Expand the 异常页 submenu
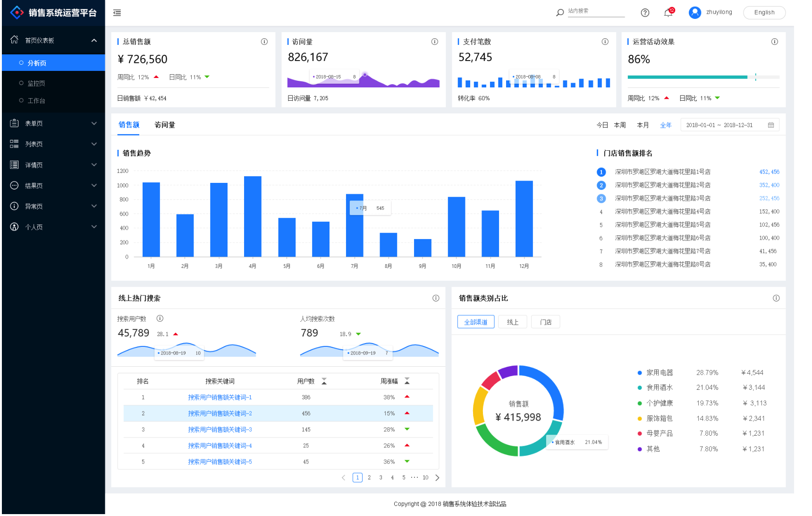 click(x=94, y=206)
